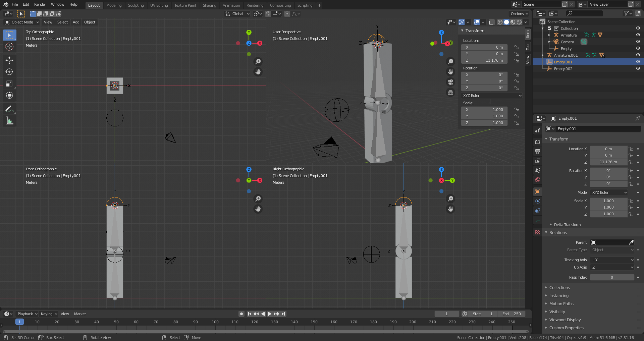
Task: Open the Output properties tab
Action: pos(538,151)
